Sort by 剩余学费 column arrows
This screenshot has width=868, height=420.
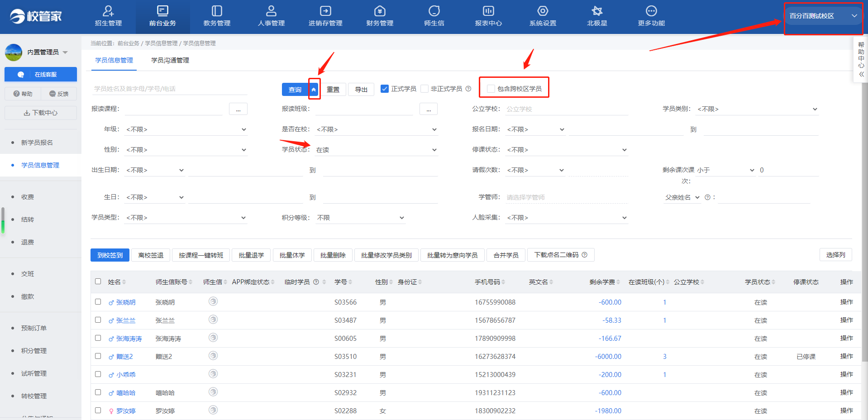coord(618,282)
